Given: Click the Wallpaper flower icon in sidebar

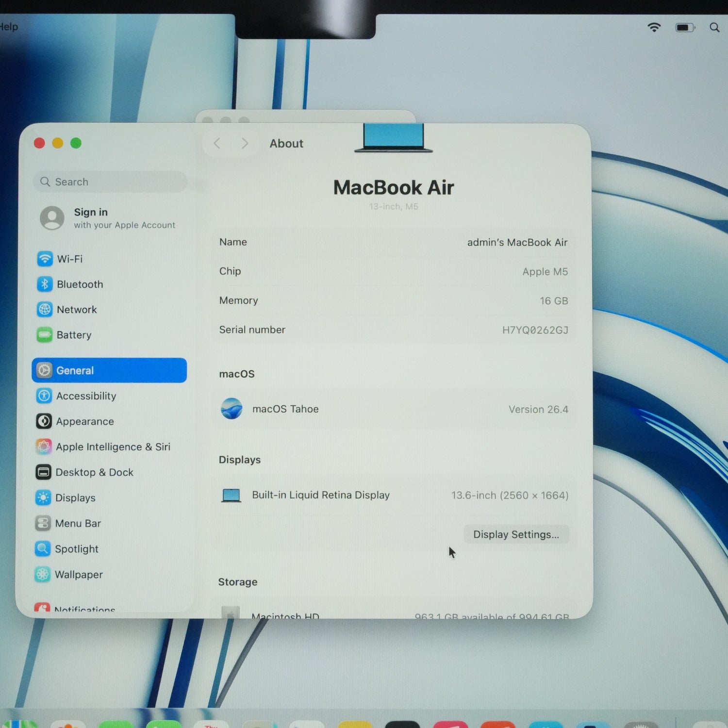Looking at the screenshot, I should click(42, 574).
